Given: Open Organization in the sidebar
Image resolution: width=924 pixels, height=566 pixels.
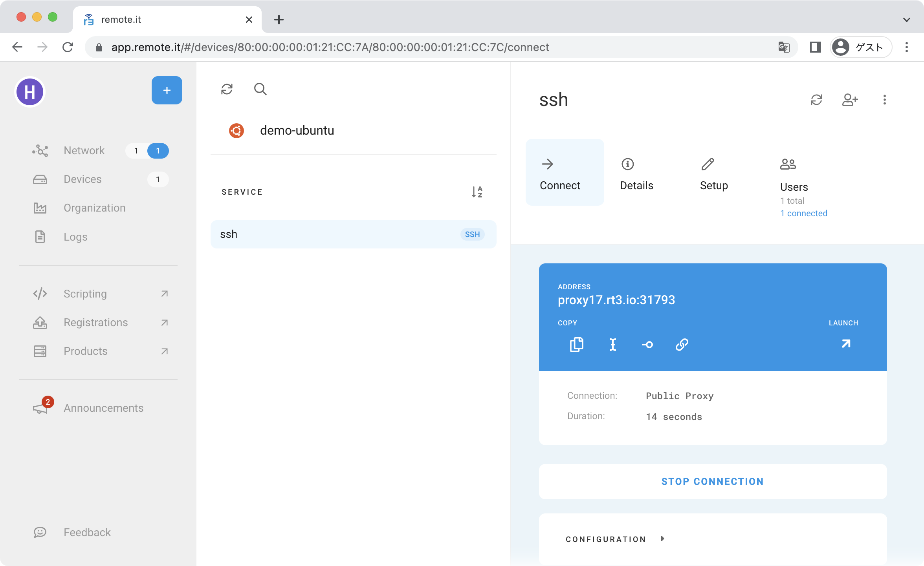Looking at the screenshot, I should point(98,208).
